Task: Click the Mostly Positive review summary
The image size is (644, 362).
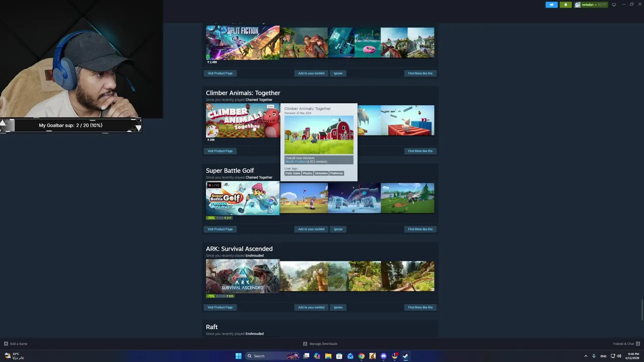Action: pyautogui.click(x=295, y=162)
